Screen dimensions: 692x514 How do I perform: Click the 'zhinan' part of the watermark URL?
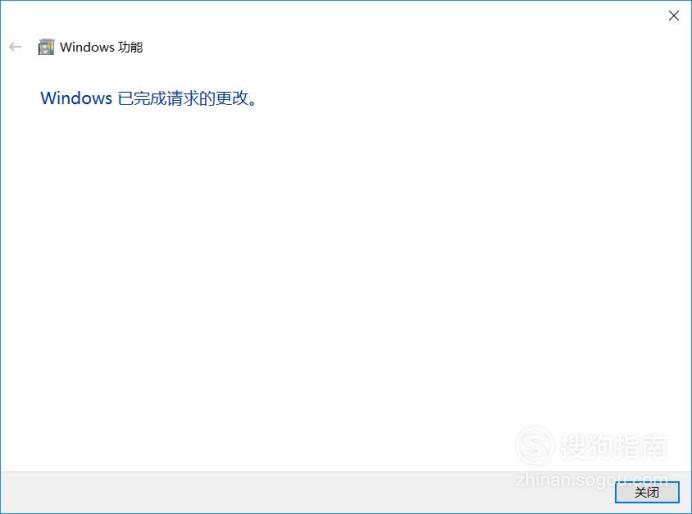(x=541, y=479)
